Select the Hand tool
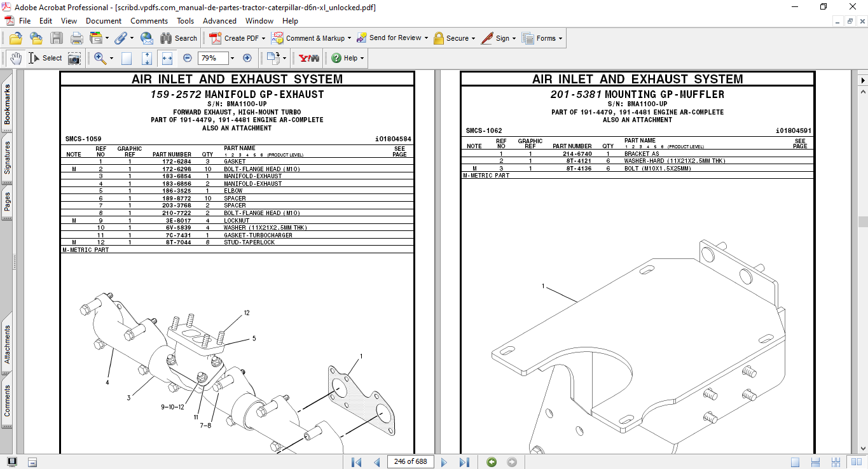868x469 pixels. point(15,58)
